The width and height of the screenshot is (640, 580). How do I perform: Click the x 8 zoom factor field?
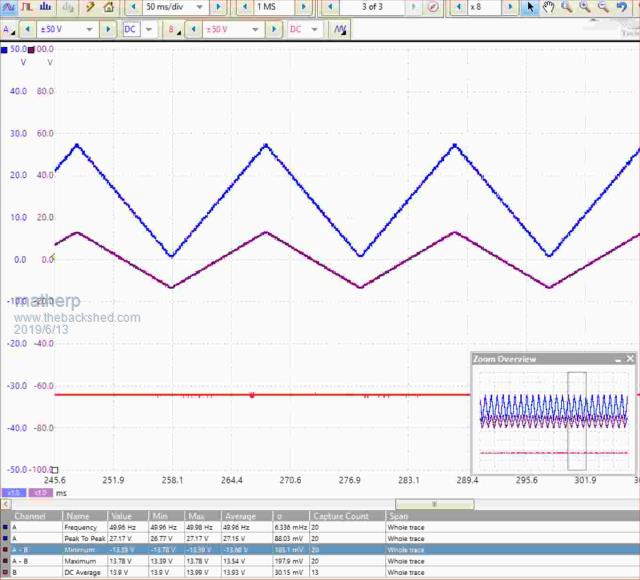[x=484, y=7]
